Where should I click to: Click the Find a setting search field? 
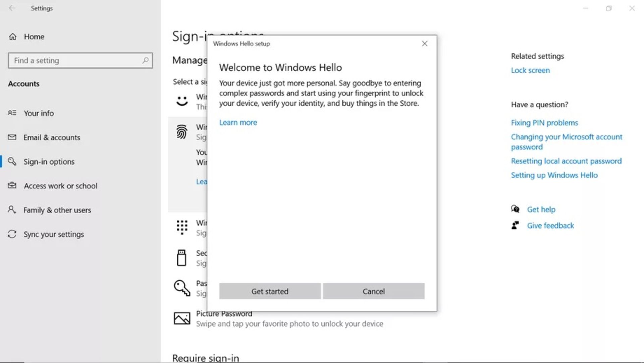click(80, 60)
